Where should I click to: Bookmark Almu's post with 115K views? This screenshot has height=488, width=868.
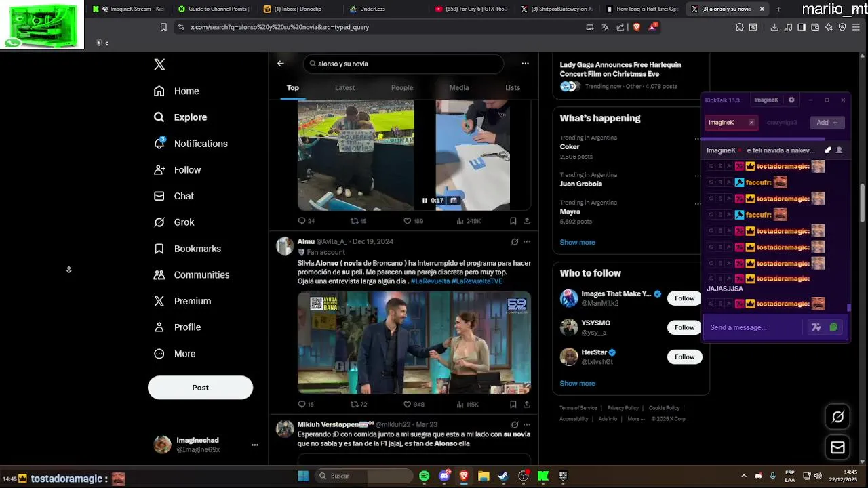(x=513, y=405)
